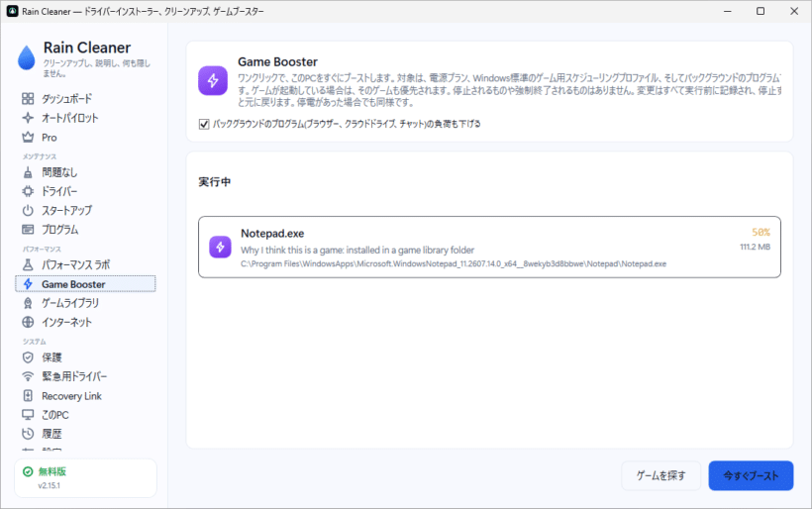The height and width of the screenshot is (509, 812).
Task: Click the Game Booster lightning sidebar icon
Action: coord(28,284)
